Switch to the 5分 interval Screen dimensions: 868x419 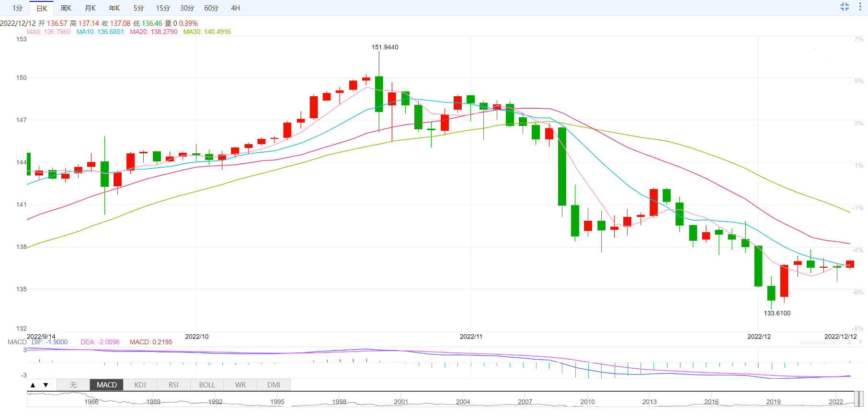coord(138,8)
